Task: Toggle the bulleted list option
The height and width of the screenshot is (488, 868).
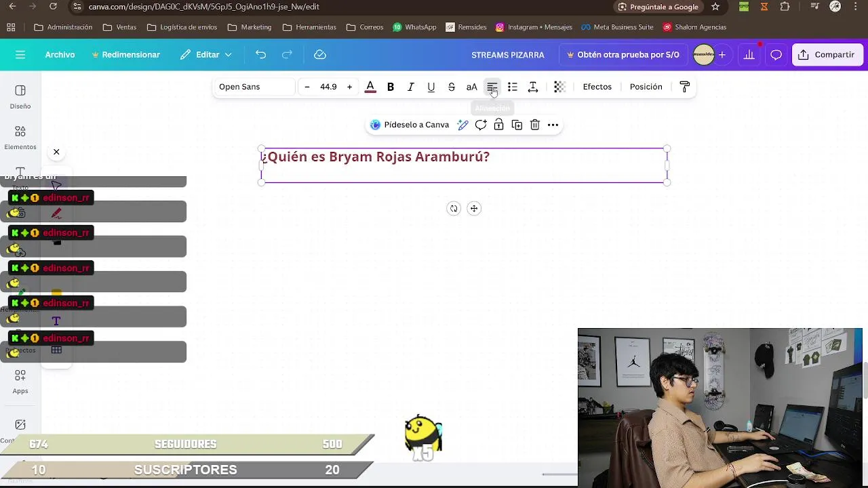Action: tap(513, 87)
